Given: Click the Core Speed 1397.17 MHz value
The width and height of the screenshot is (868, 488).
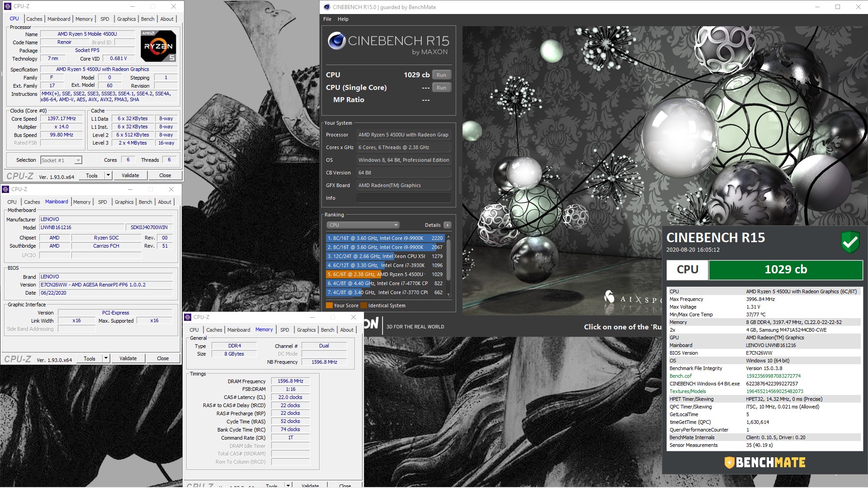Looking at the screenshot, I should point(62,118).
